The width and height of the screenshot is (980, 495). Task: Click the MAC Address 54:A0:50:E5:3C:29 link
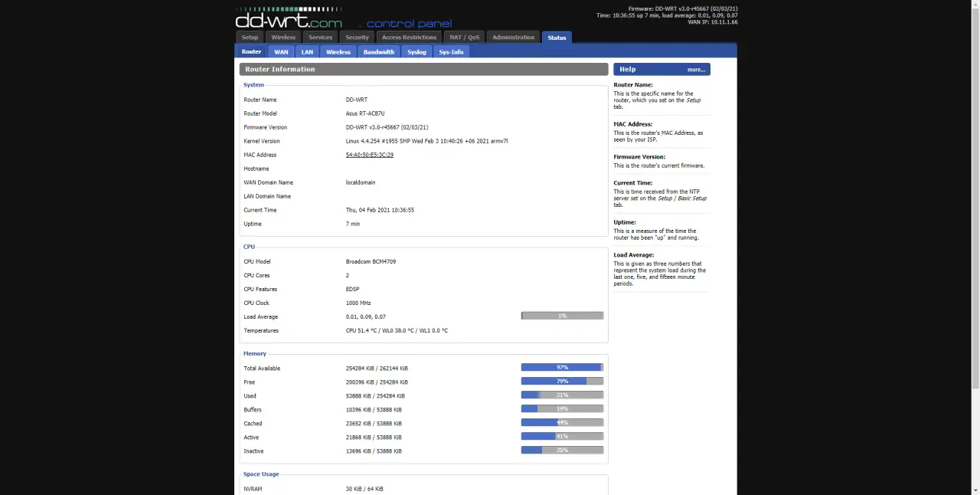tap(369, 155)
